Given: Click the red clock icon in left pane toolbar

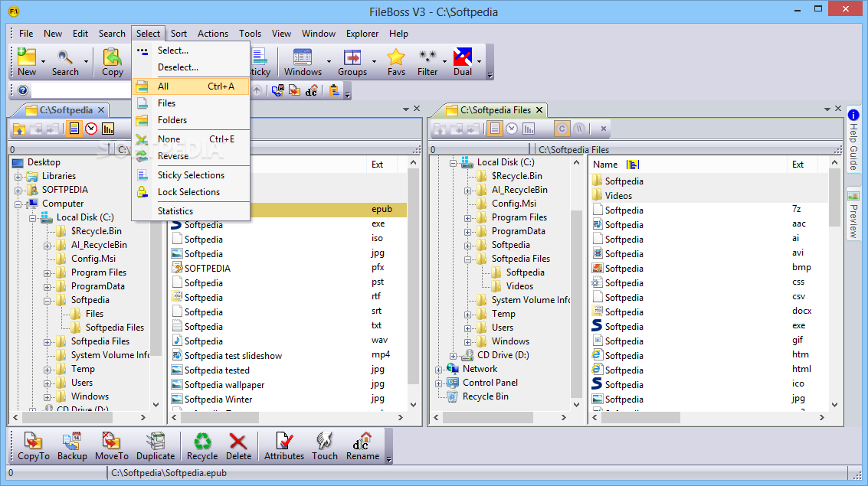Looking at the screenshot, I should click(91, 129).
